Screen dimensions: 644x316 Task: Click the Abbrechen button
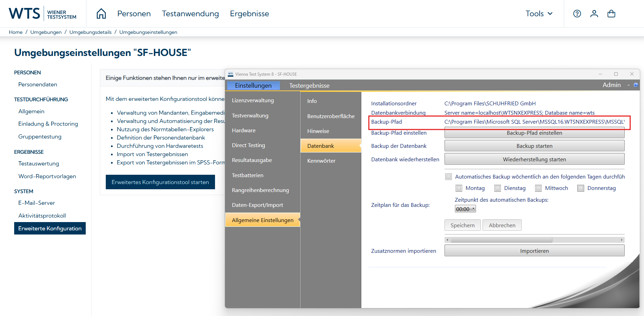point(502,225)
